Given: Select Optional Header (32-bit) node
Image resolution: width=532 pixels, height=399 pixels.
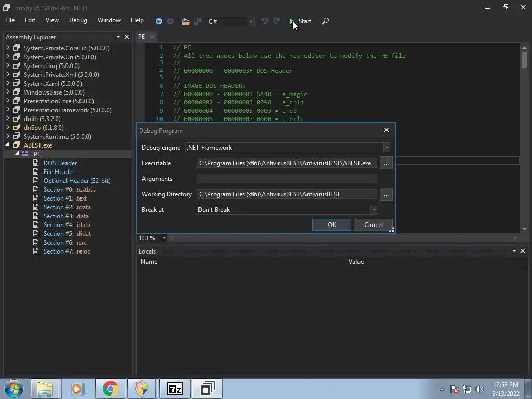Looking at the screenshot, I should [x=77, y=180].
